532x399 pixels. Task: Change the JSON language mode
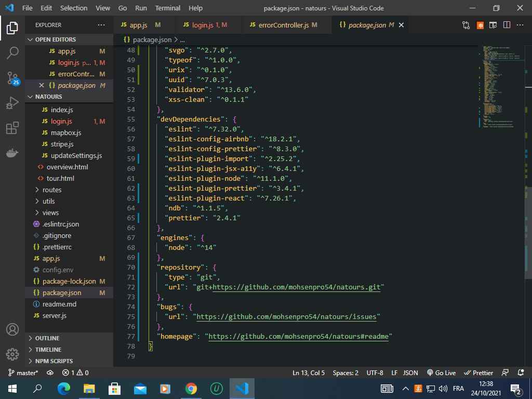[410, 373]
